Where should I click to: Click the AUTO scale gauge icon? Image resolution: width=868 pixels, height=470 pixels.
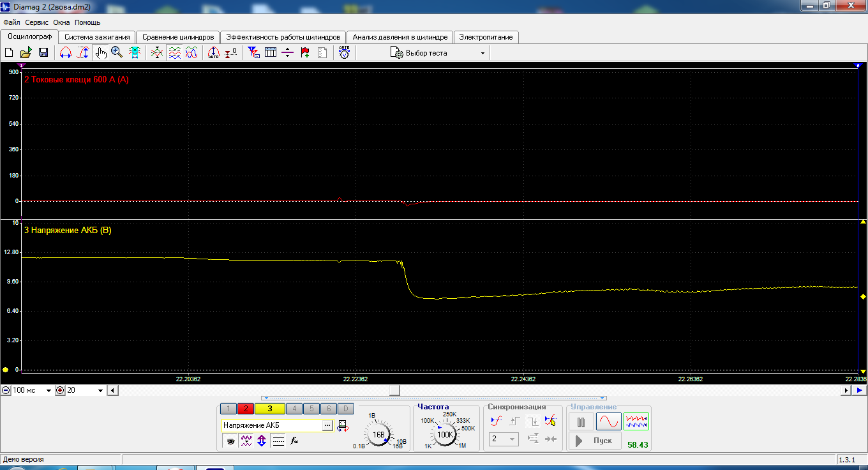(x=214, y=53)
